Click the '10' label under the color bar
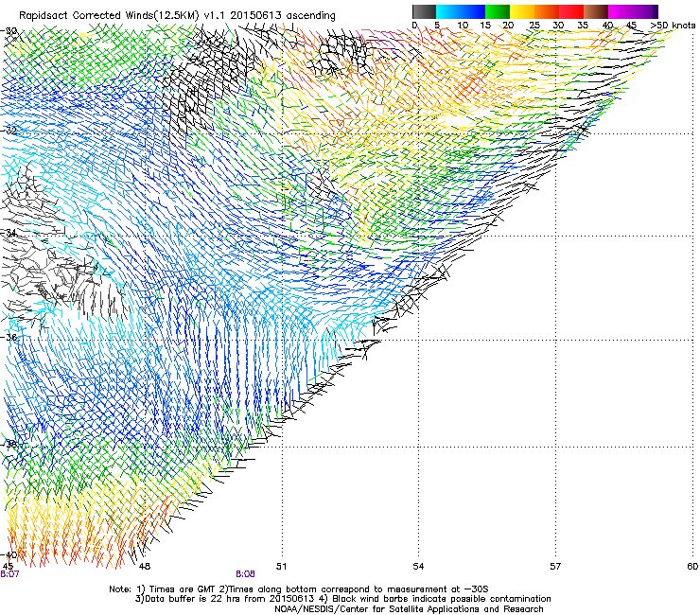Viewport: 700px width, 615px height. click(463, 26)
